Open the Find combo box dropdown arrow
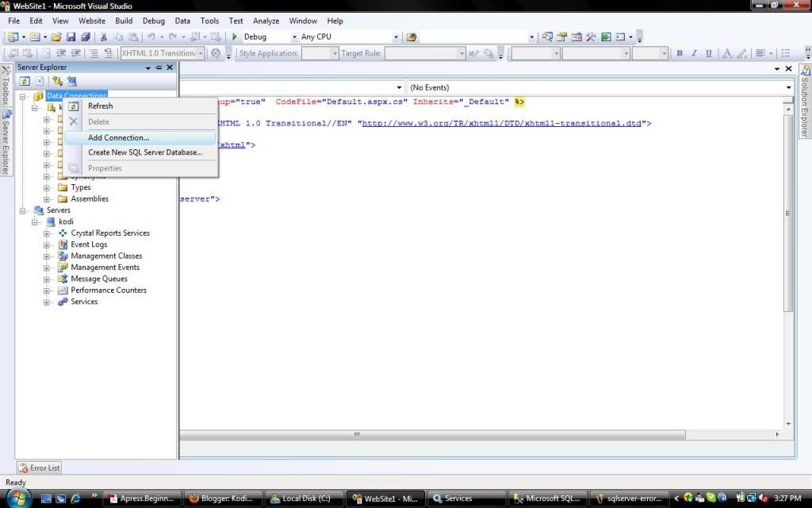Image resolution: width=812 pixels, height=508 pixels. [x=531, y=37]
